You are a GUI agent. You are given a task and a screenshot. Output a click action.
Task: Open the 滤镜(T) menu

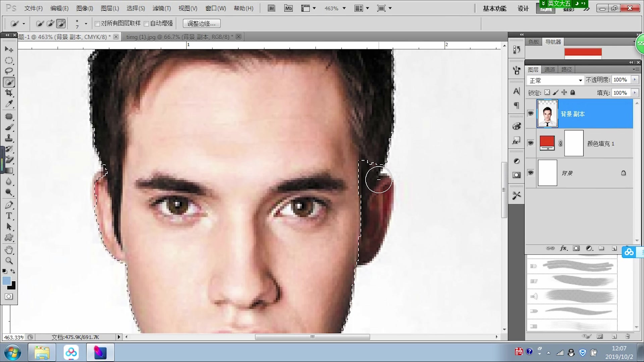(162, 8)
